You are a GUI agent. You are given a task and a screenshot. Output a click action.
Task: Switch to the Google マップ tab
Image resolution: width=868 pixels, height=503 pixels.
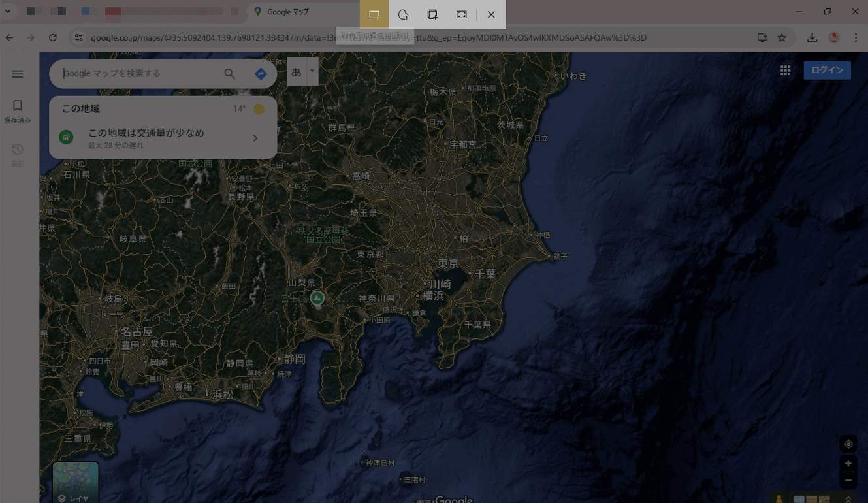pos(304,12)
